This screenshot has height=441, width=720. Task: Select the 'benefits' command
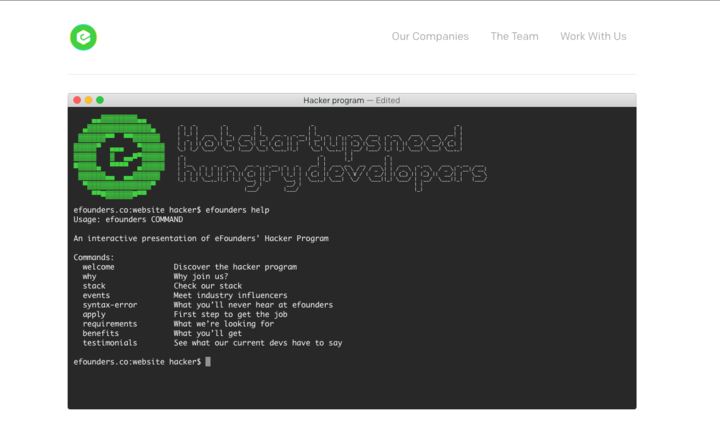101,334
